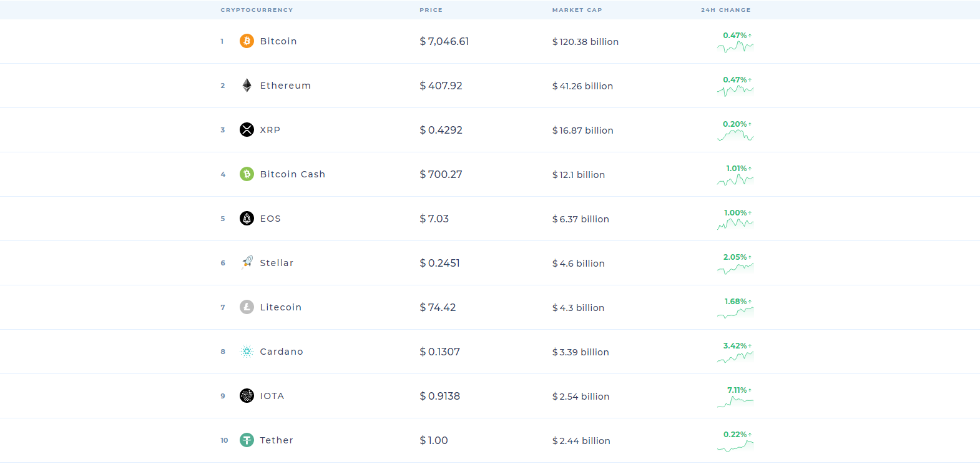Image resolution: width=980 pixels, height=464 pixels.
Task: Click Tether's 24h sparkline chart
Action: pyautogui.click(x=735, y=446)
